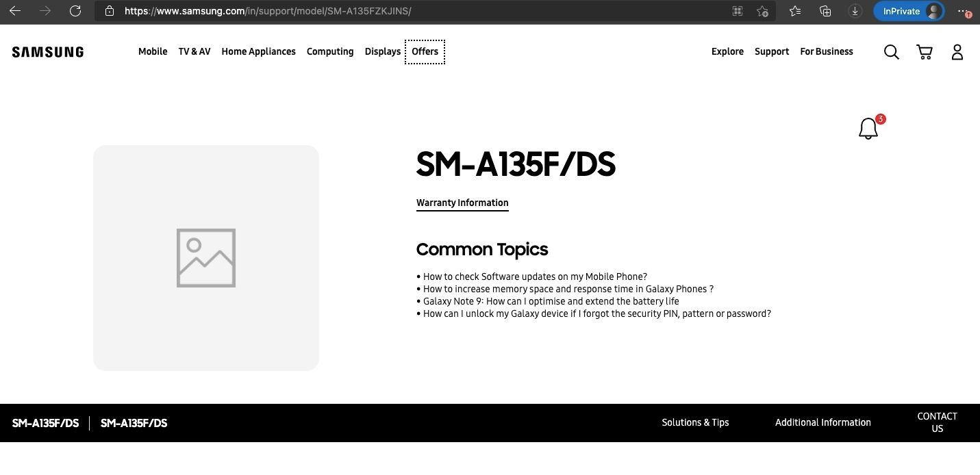Viewport: 980px width, 475px height.
Task: Switch to the Solutions & Tips tab
Action: tap(695, 422)
